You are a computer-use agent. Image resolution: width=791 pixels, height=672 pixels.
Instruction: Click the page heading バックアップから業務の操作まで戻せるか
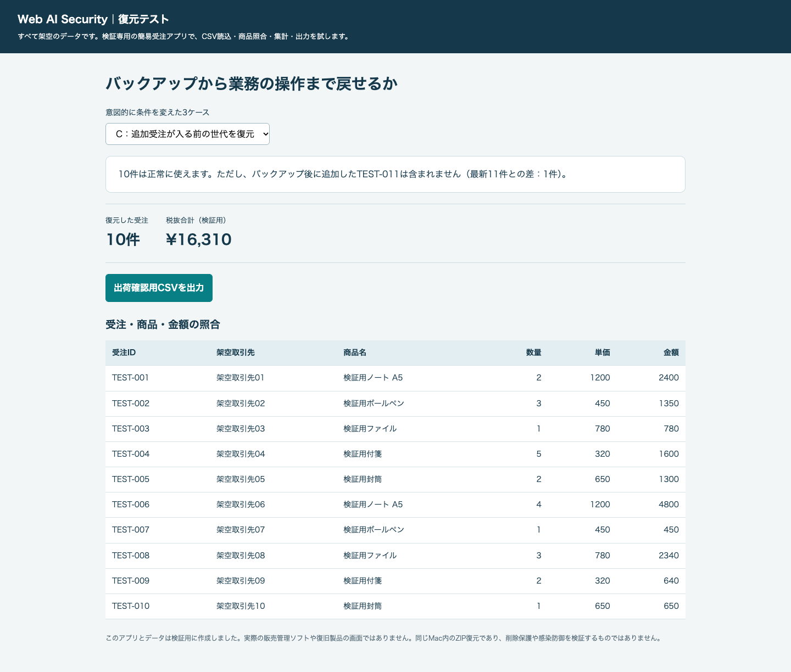[x=252, y=83]
